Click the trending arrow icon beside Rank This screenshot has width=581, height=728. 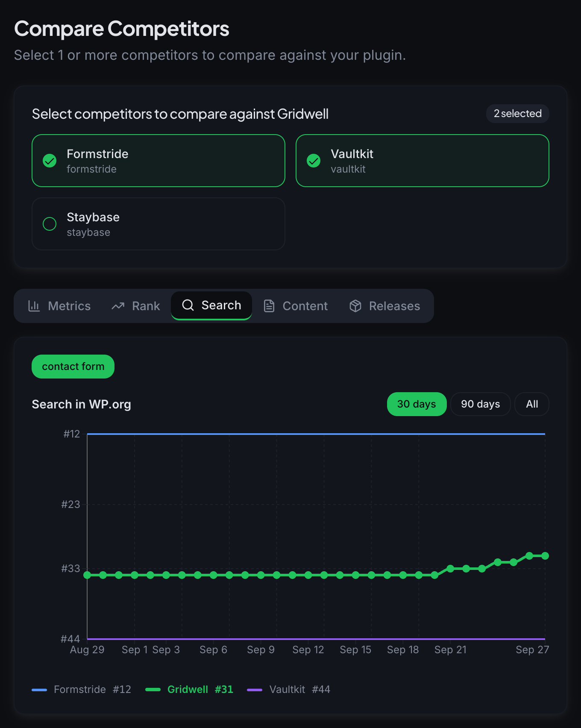pos(118,306)
